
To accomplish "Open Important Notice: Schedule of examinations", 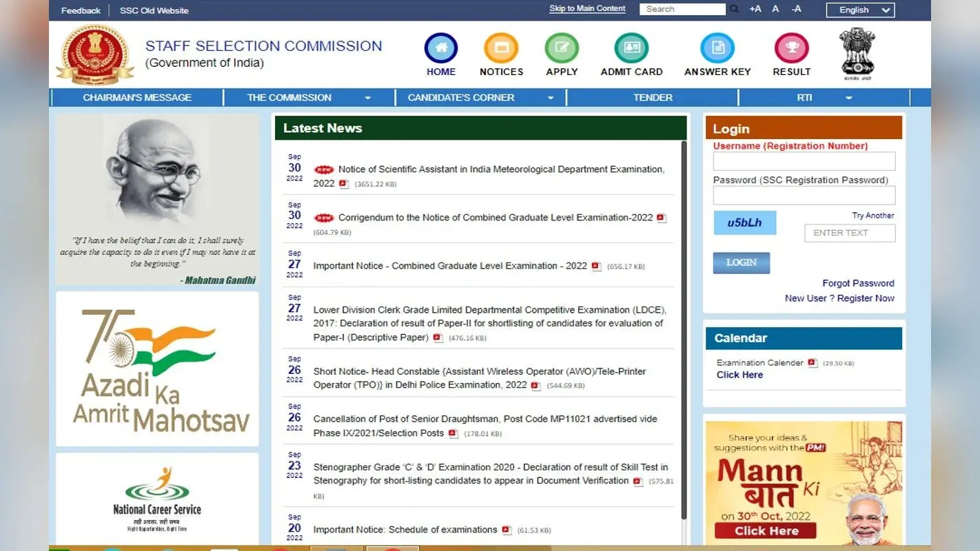I will coord(405,530).
